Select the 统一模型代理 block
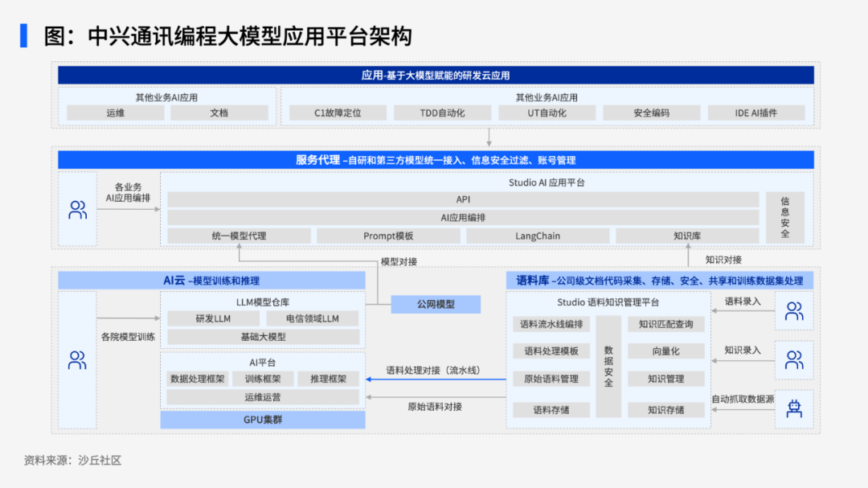This screenshot has height=488, width=868. pos(239,236)
